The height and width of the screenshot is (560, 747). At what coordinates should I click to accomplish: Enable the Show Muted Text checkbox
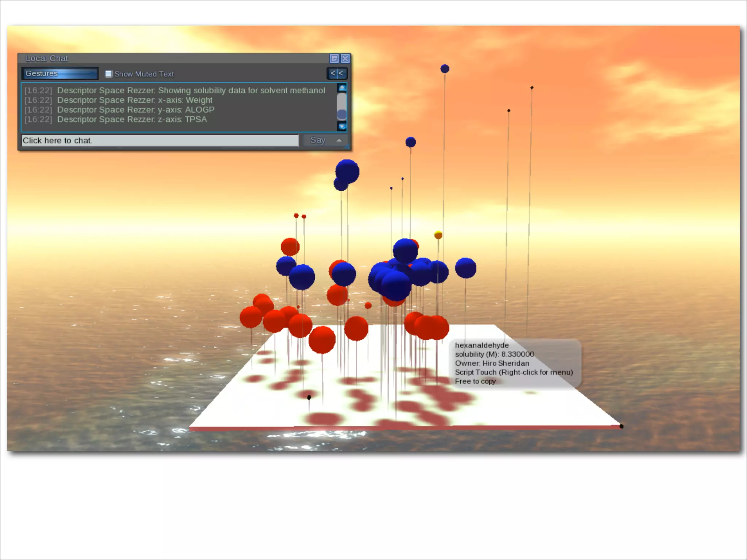109,74
